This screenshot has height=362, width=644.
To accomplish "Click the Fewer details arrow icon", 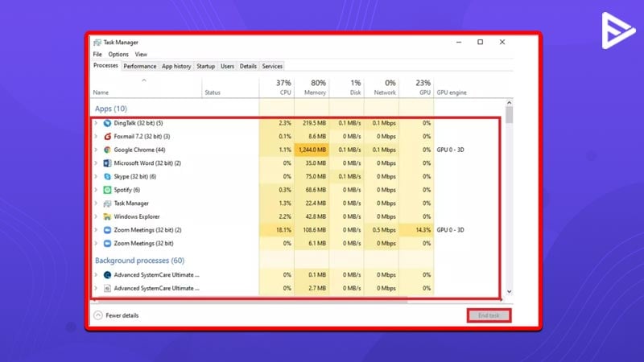I will (x=97, y=315).
